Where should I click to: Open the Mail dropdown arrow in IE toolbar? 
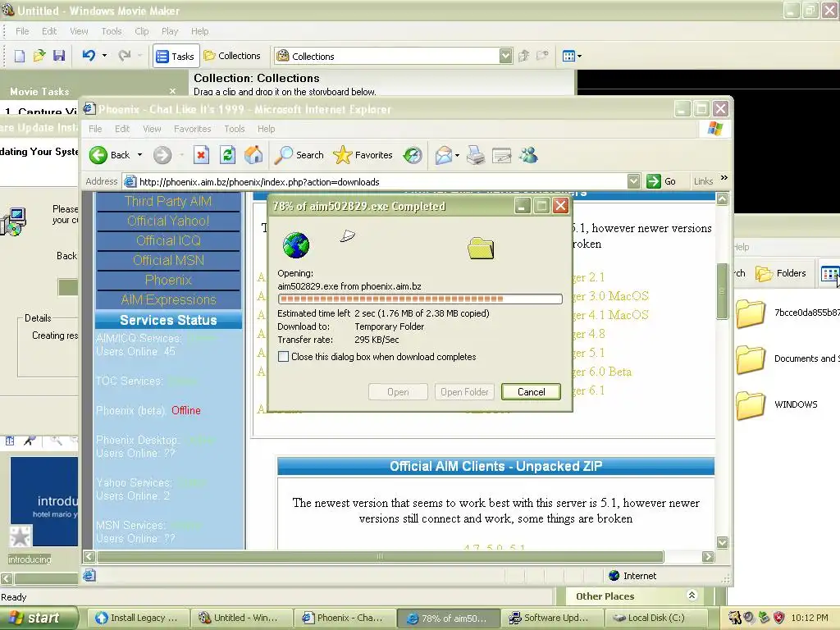(457, 156)
